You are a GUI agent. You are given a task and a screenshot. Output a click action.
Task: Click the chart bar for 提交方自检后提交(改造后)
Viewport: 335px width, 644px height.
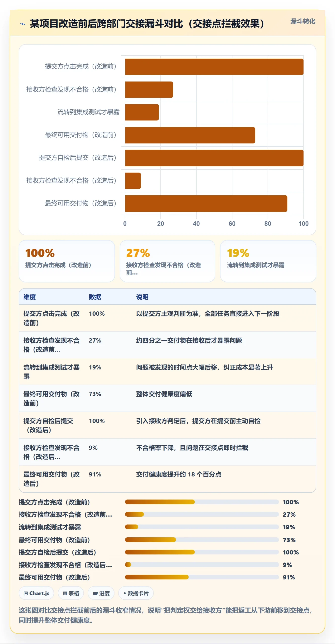click(214, 158)
